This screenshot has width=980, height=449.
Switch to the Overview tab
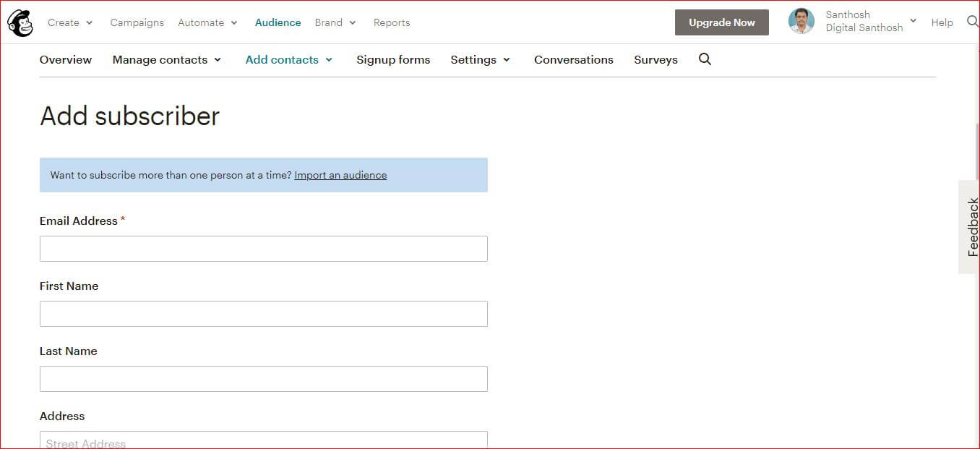click(66, 60)
